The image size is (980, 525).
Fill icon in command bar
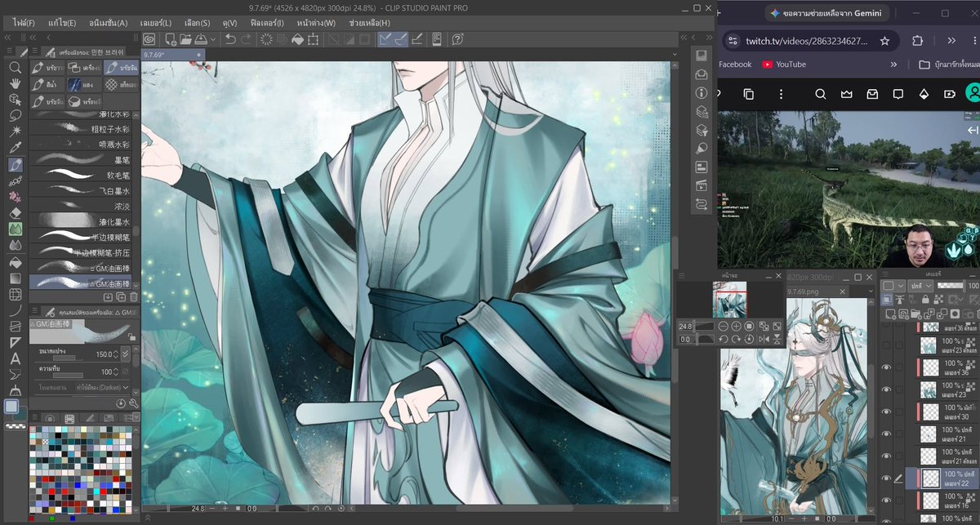click(x=297, y=39)
